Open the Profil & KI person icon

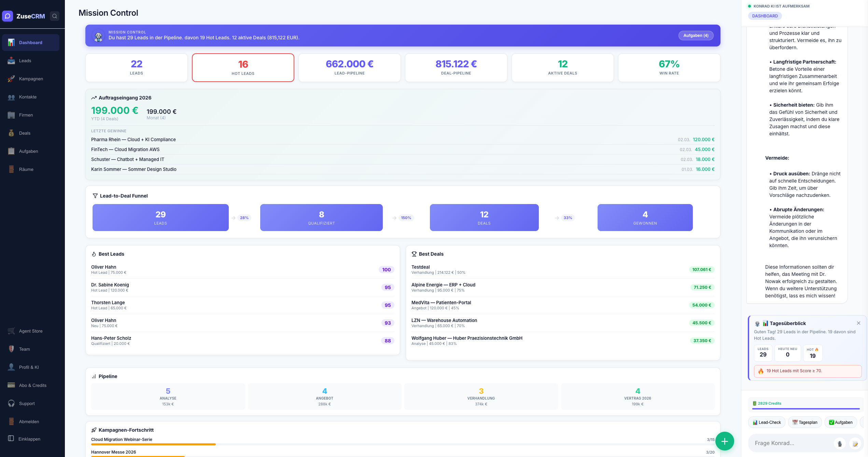pos(11,367)
